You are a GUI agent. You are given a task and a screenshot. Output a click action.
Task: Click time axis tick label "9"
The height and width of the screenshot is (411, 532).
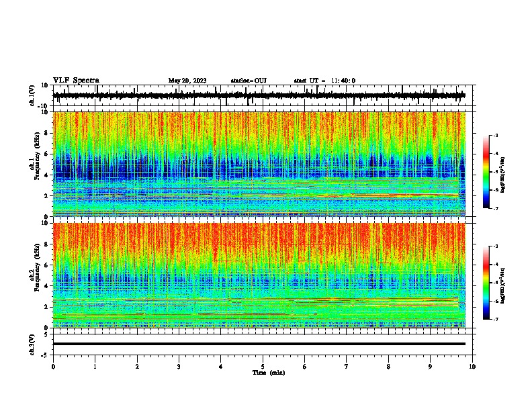(430, 367)
